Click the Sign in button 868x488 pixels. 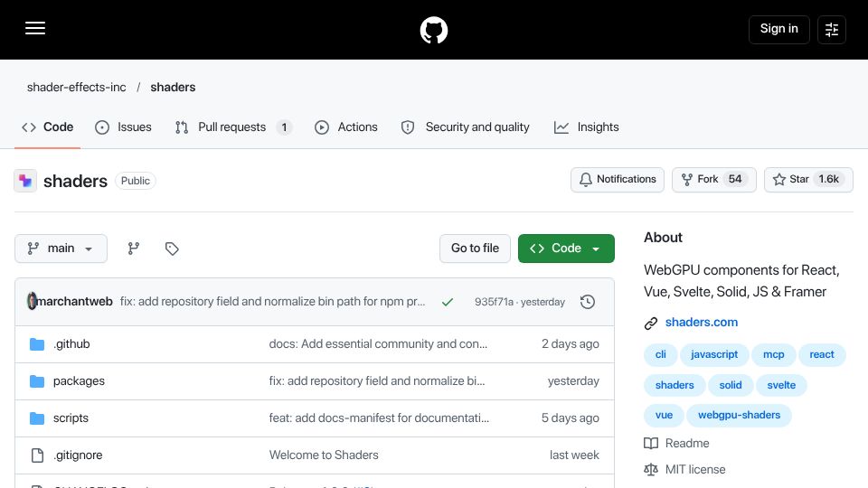[x=778, y=29]
